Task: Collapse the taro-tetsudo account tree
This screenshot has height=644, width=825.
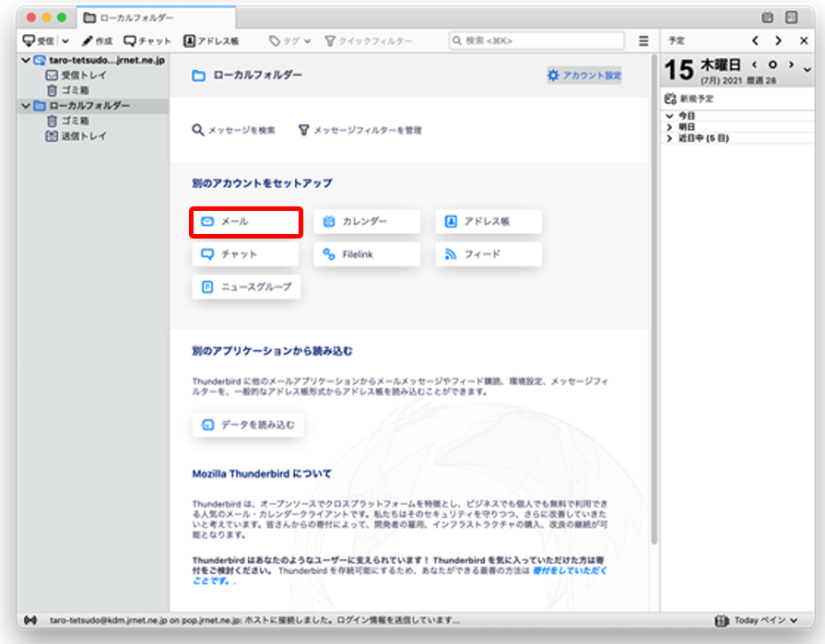Action: [25, 60]
